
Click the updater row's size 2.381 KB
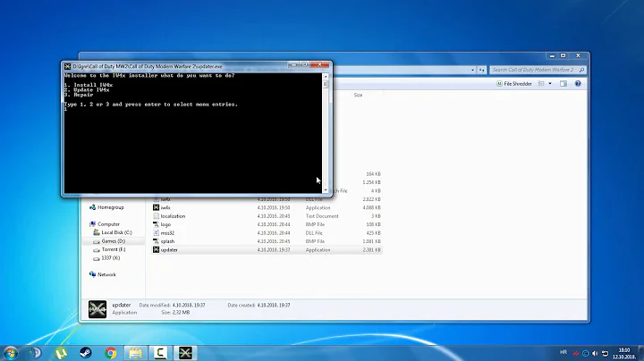tap(372, 249)
